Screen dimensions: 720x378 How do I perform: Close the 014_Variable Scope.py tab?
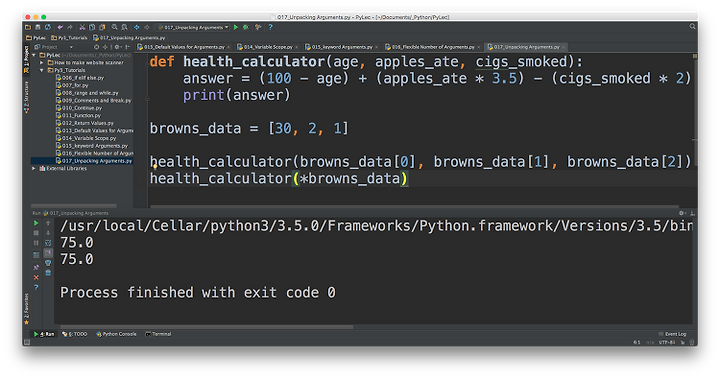coord(296,47)
